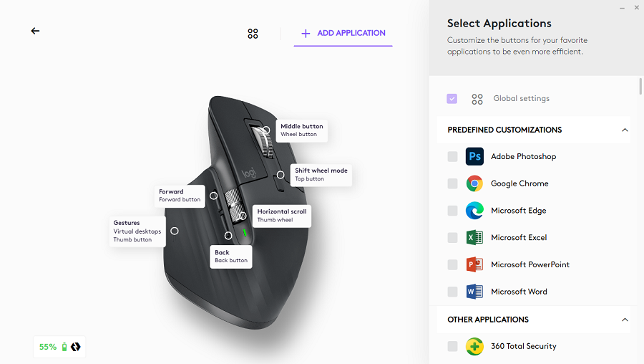Screen dimensions: 644x364
Task: Click the Shift wheel mode label
Action: [321, 175]
